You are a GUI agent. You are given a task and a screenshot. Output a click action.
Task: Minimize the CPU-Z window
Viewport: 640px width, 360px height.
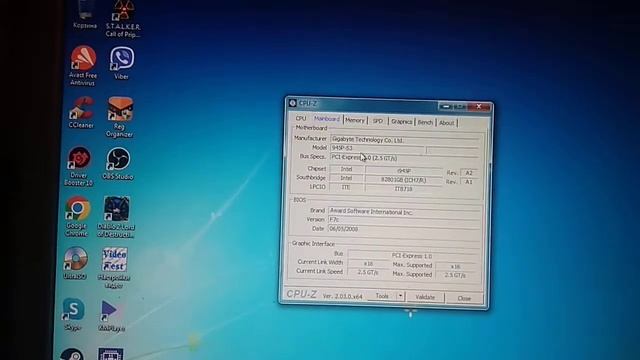[446, 106]
